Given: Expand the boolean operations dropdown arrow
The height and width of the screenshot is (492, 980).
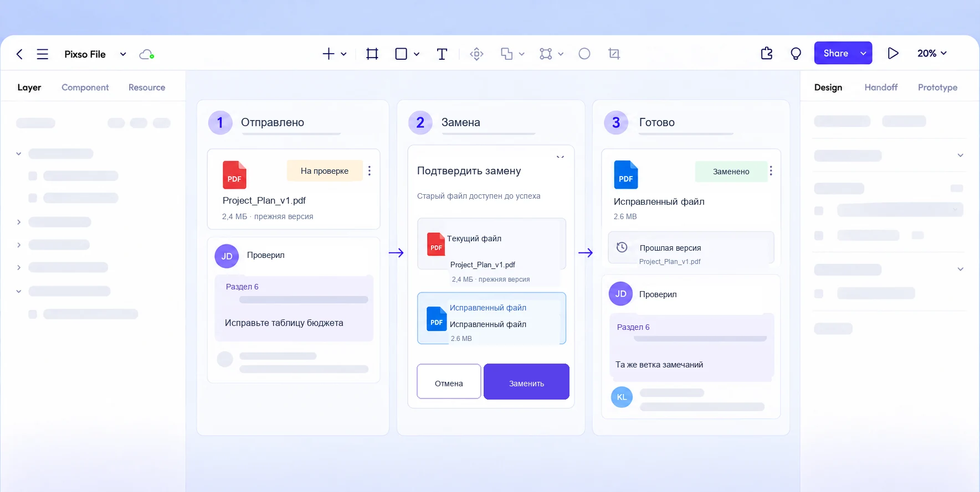Looking at the screenshot, I should coord(521,54).
